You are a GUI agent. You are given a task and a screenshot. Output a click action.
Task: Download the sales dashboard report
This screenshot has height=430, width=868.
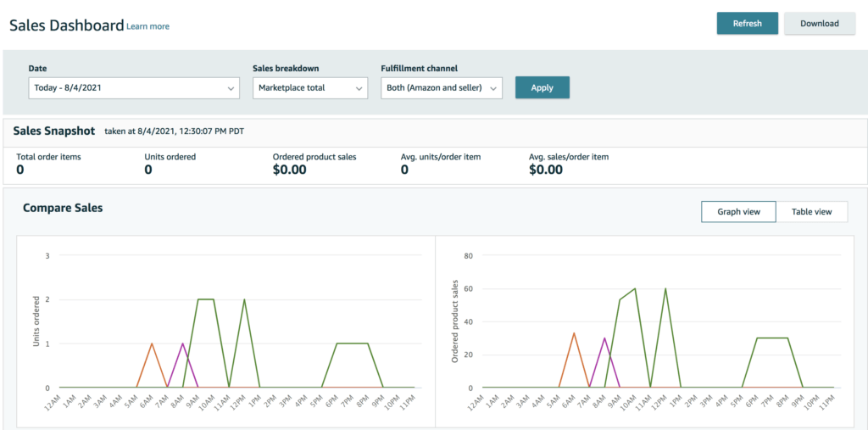819,24
